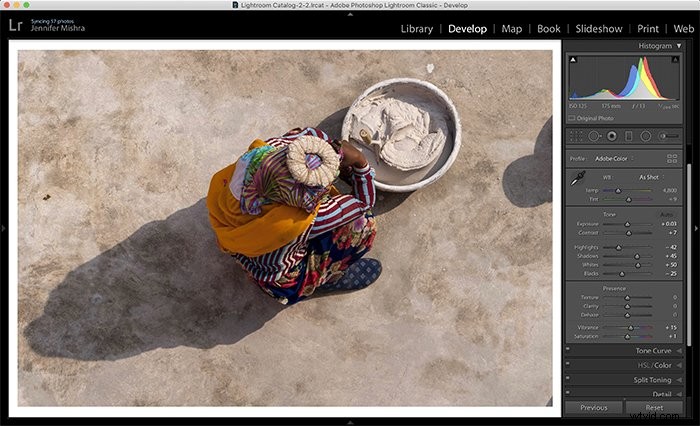The height and width of the screenshot is (426, 700).
Task: Click the Color option in HSL / Color header
Action: tap(663, 365)
